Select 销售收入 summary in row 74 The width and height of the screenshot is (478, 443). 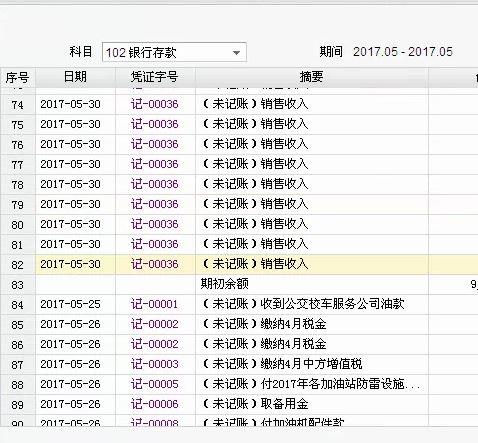[284, 104]
